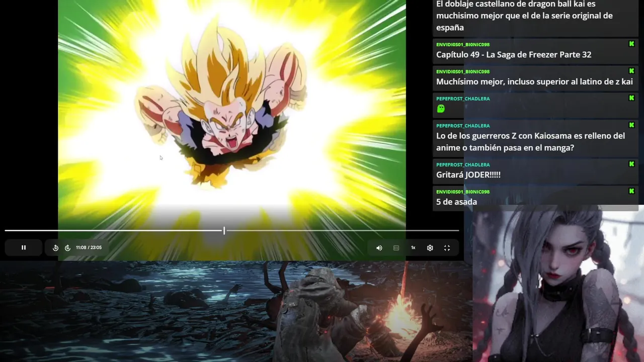Select chat text 'Gritará JODER!!!!!'
This screenshot has height=362, width=644.
(468, 175)
